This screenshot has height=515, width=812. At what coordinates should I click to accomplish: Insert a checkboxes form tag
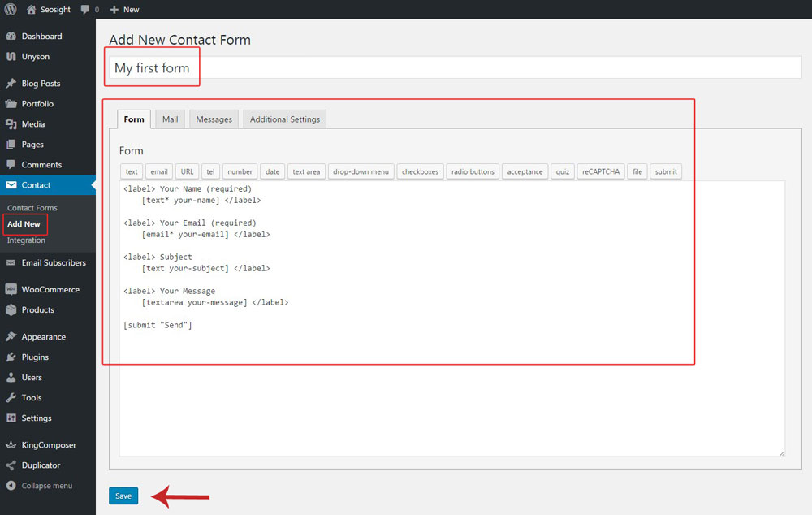[420, 171]
